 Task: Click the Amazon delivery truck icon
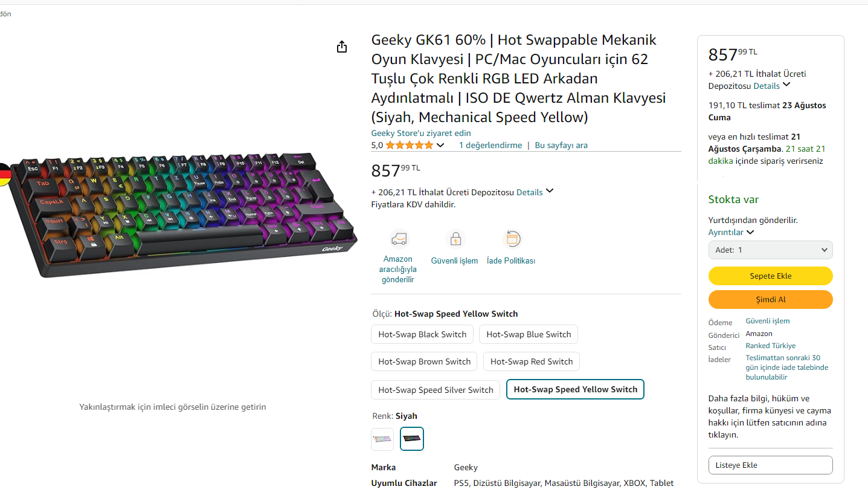(398, 239)
